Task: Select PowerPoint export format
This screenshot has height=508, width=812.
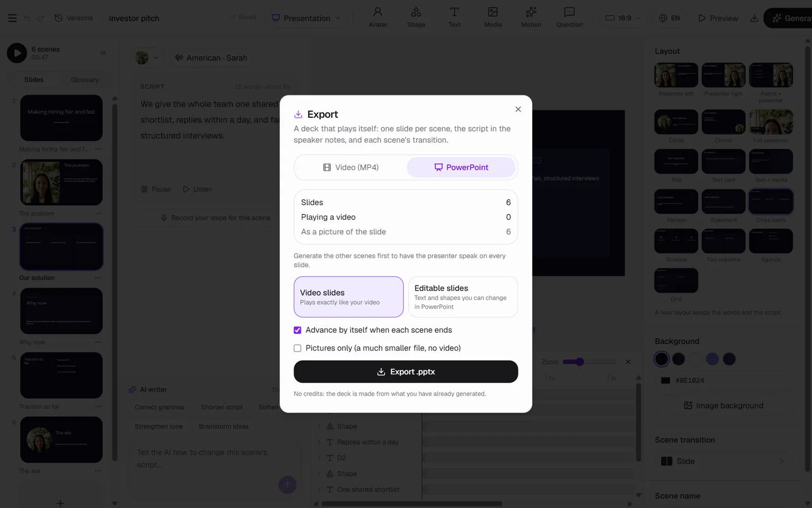Action: click(461, 167)
